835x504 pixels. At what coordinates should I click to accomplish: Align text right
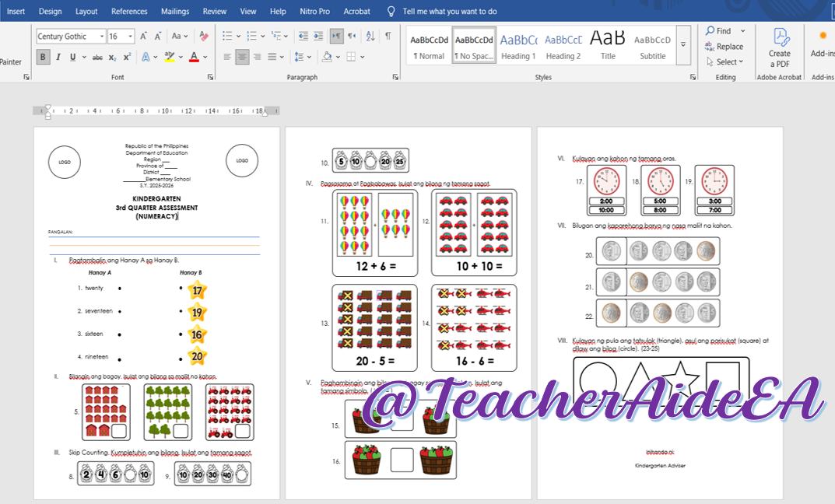pos(258,57)
